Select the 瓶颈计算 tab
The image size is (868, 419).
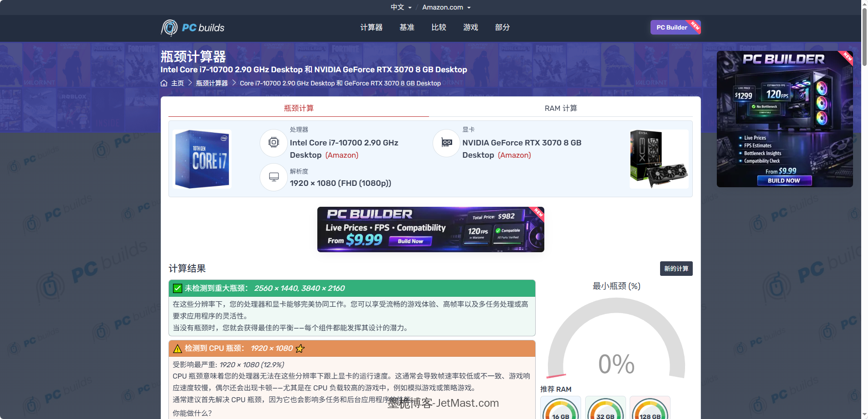299,108
